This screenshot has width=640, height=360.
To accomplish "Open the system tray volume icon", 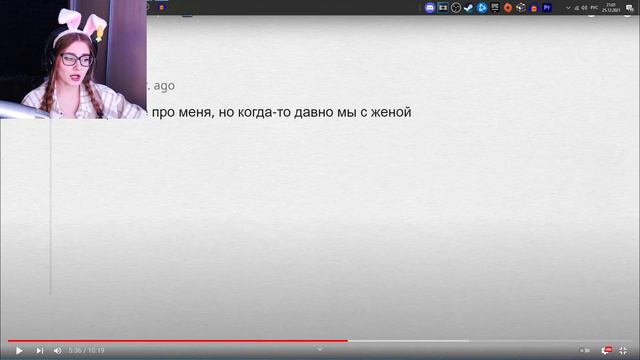I will point(584,8).
